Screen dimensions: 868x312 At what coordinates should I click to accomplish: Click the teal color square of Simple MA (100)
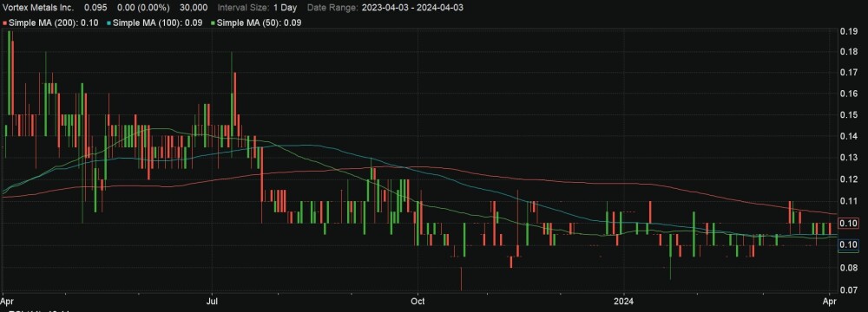109,23
